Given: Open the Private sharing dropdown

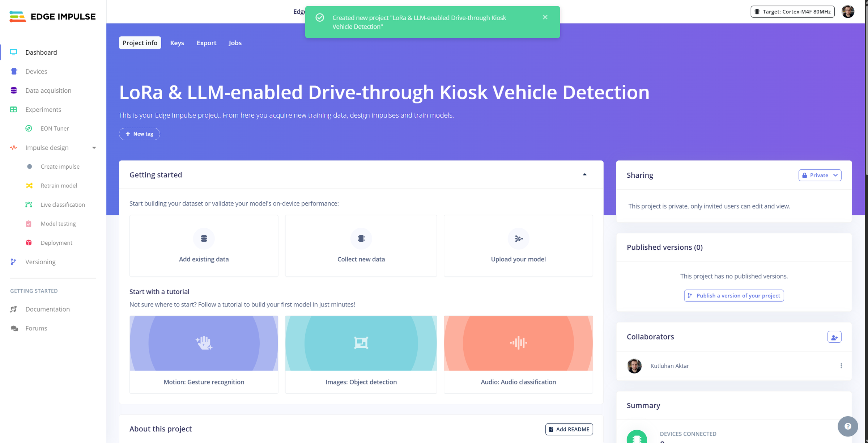Looking at the screenshot, I should click(x=820, y=175).
